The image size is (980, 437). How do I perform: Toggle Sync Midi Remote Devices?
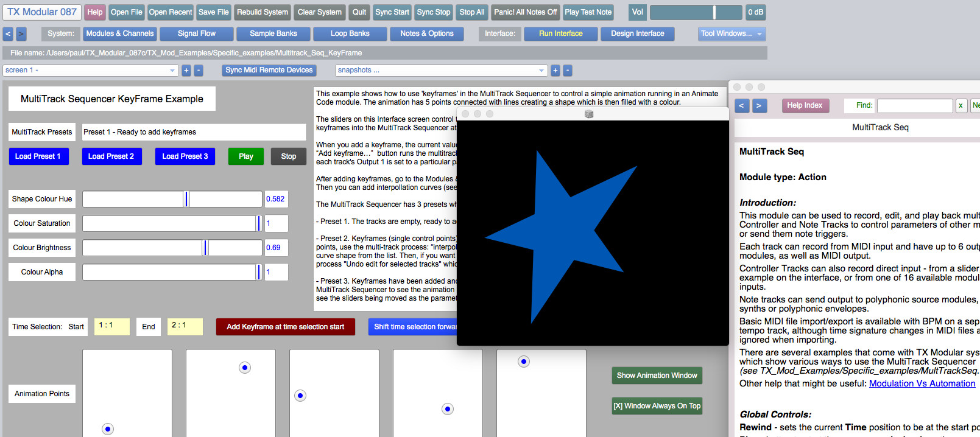[x=269, y=71]
